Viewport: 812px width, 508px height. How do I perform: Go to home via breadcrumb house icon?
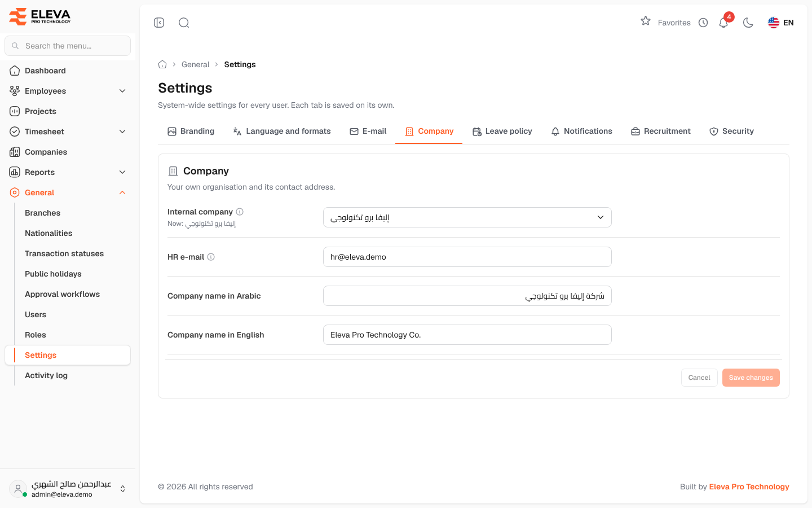point(162,64)
